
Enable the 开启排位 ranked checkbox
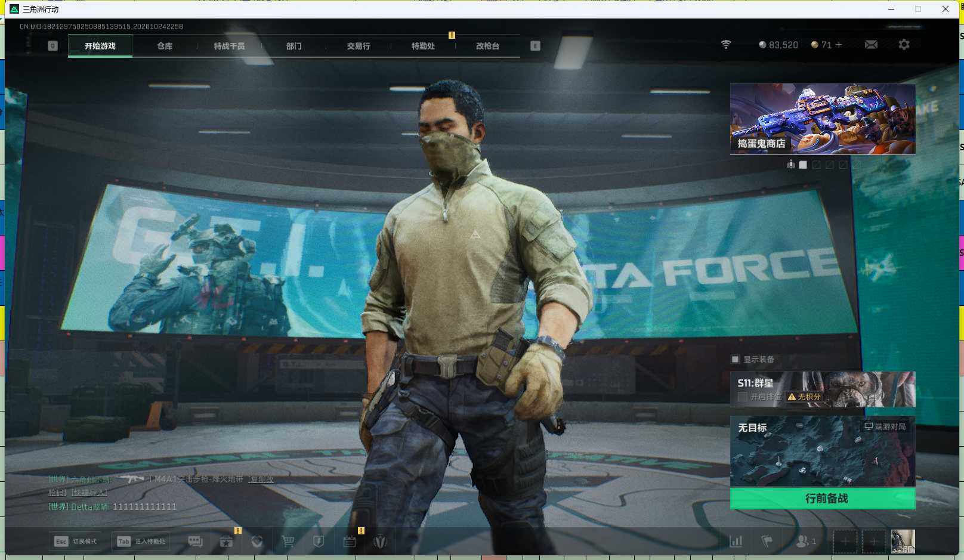tap(743, 397)
